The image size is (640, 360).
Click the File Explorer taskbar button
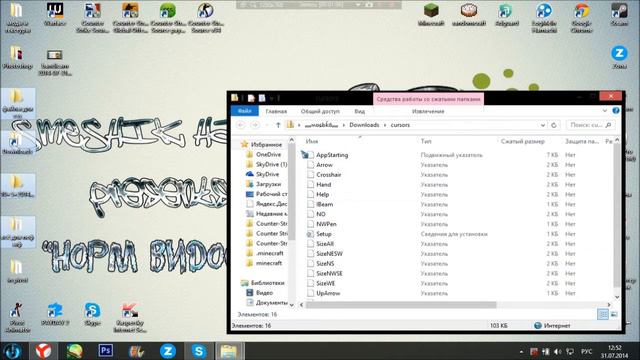pos(229,351)
